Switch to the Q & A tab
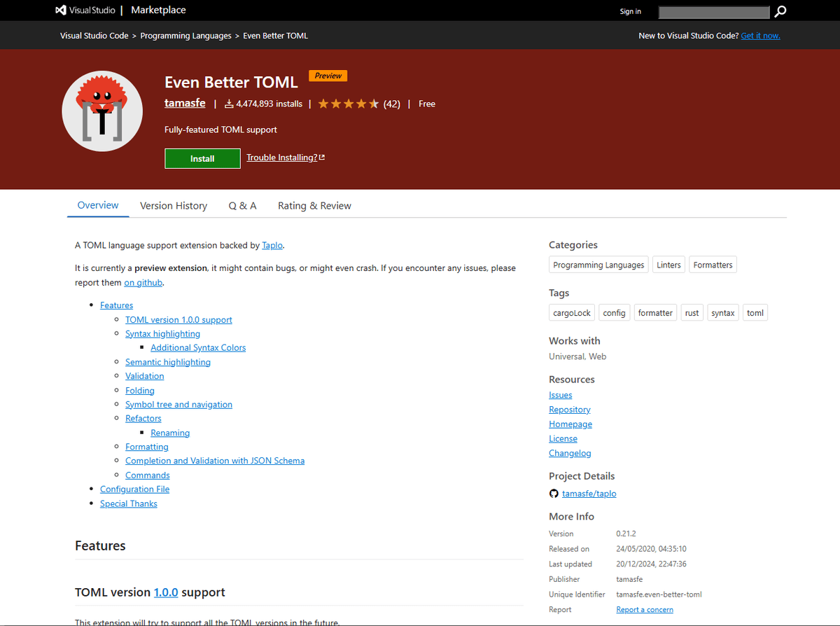Viewport: 840px width, 626px height. pyautogui.click(x=242, y=205)
